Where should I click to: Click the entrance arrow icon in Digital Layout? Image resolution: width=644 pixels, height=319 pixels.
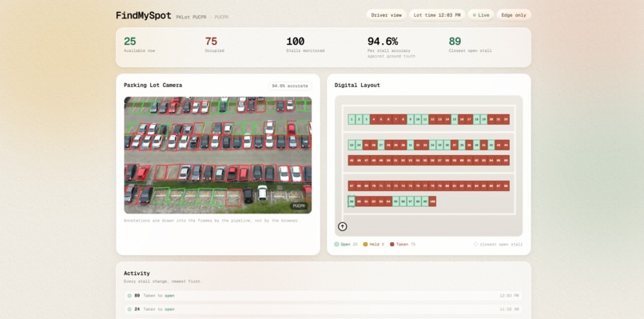click(x=343, y=226)
